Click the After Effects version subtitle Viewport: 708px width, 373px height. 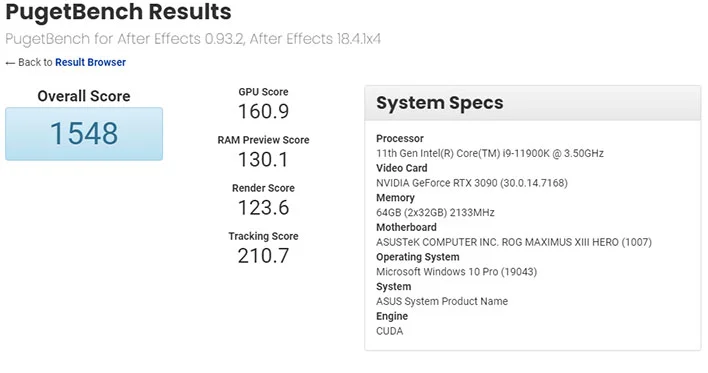193,39
